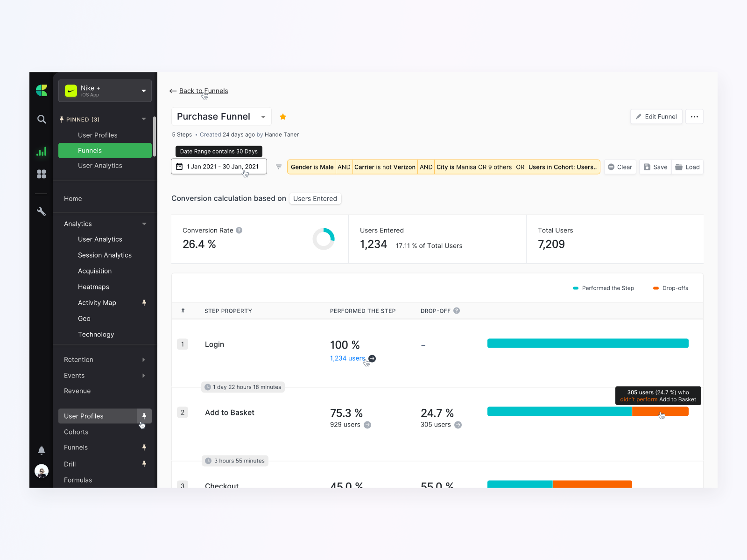Screen dimensions: 747x560
Task: Collapse the Analytics section
Action: [x=144, y=224]
